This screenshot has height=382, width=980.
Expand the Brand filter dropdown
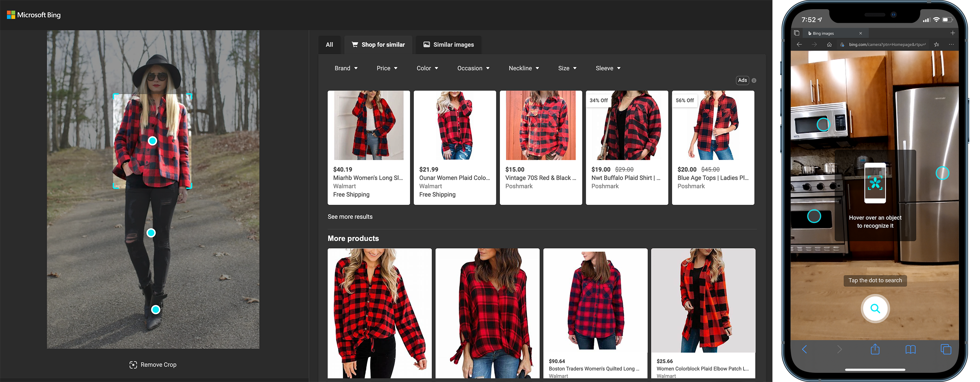click(x=346, y=68)
